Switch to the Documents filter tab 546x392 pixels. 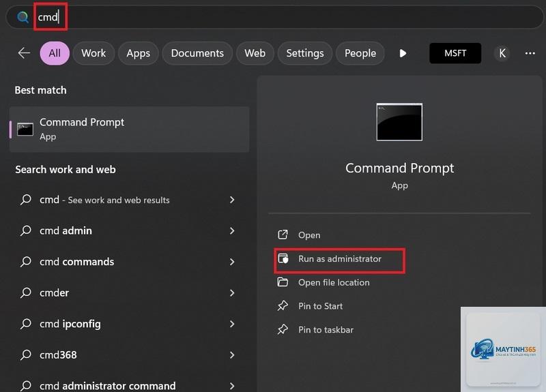coord(197,53)
